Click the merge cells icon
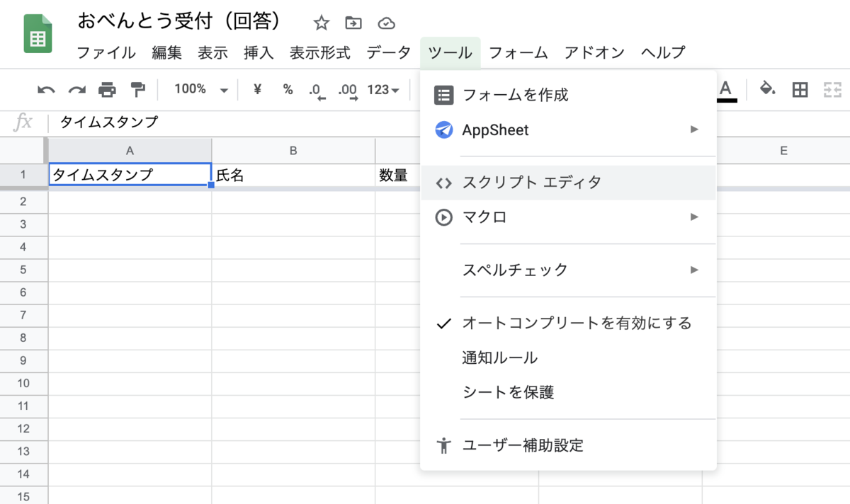Image resolution: width=850 pixels, height=504 pixels. [832, 89]
